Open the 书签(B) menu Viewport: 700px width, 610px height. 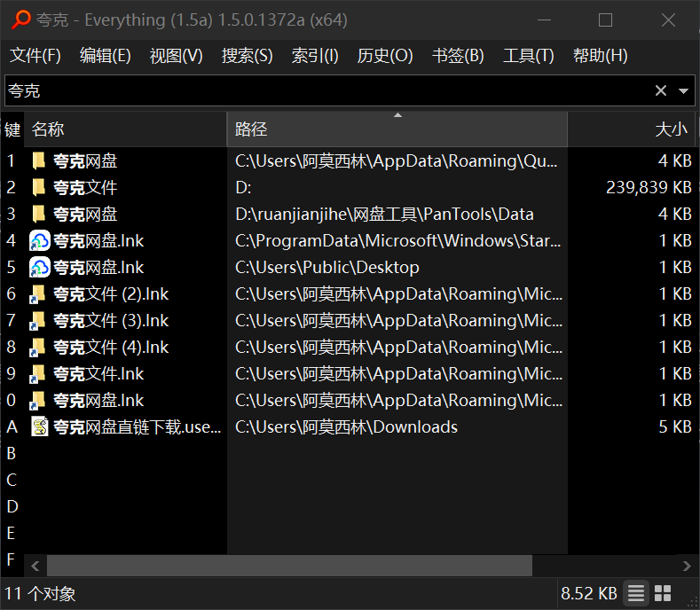[458, 56]
